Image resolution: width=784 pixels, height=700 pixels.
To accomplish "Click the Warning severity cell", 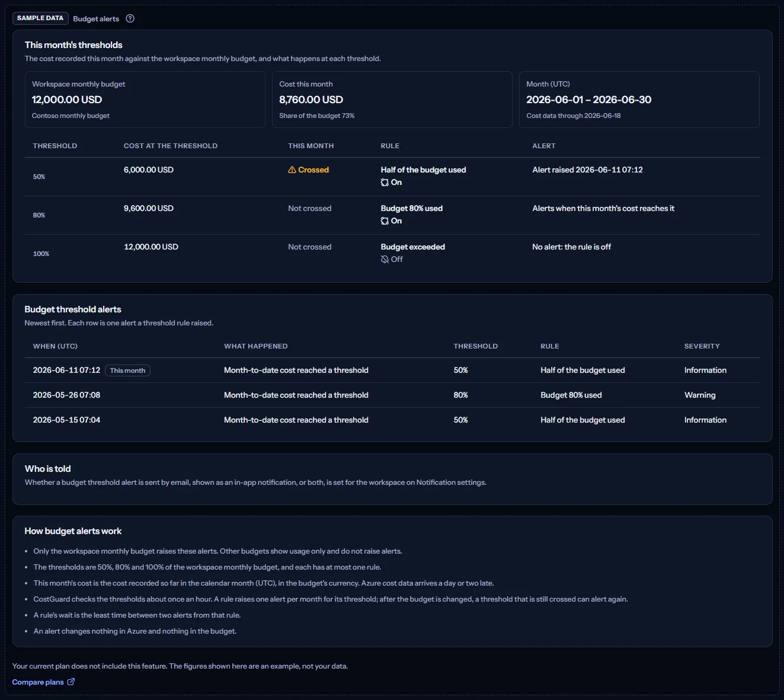I will point(700,395).
